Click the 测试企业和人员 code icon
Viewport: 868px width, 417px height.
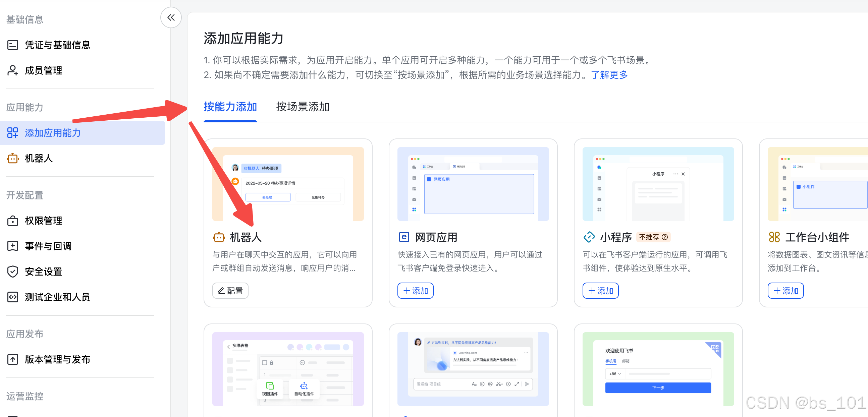click(x=13, y=297)
